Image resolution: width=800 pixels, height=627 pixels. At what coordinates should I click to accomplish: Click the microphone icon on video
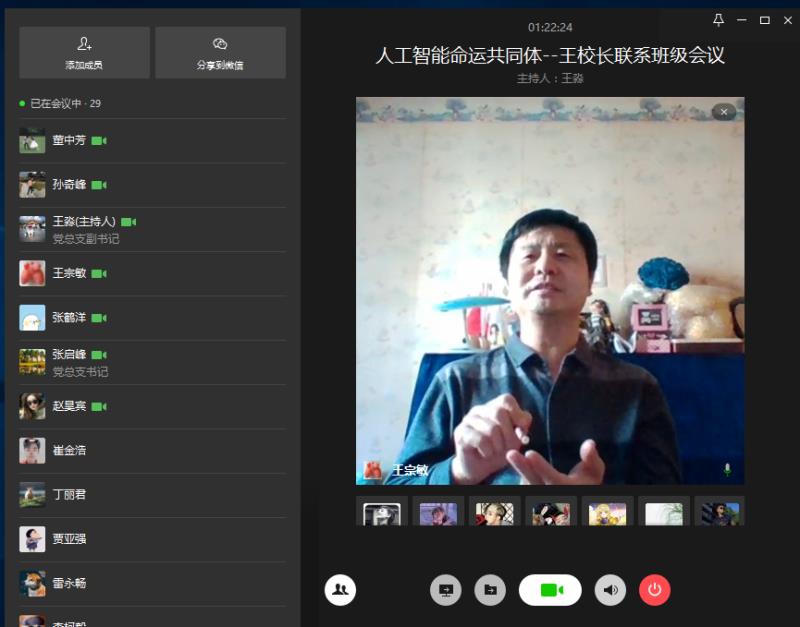[x=727, y=469]
